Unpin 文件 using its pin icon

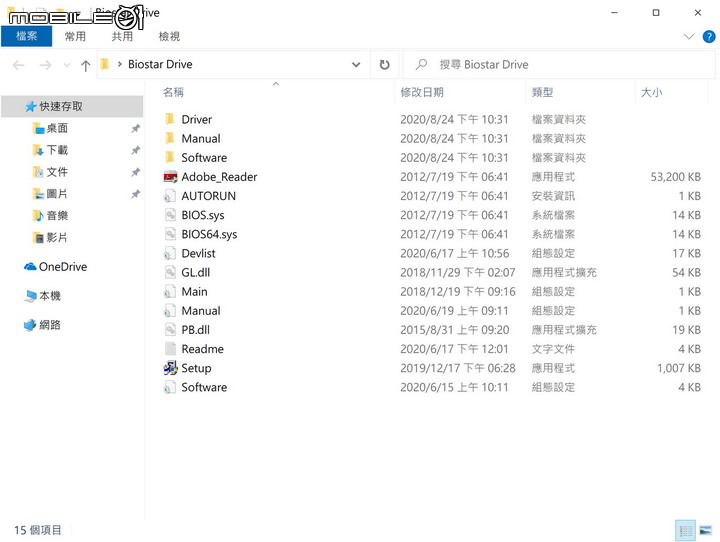[135, 172]
